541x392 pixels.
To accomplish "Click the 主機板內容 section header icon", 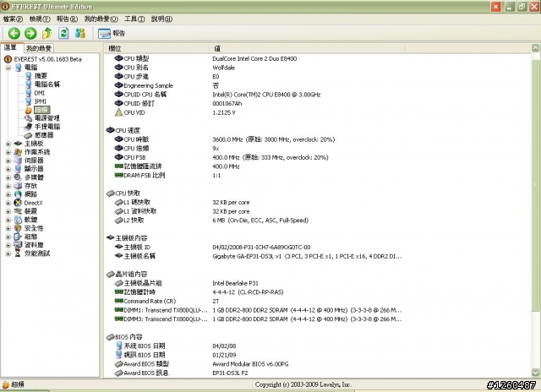I will (x=111, y=238).
